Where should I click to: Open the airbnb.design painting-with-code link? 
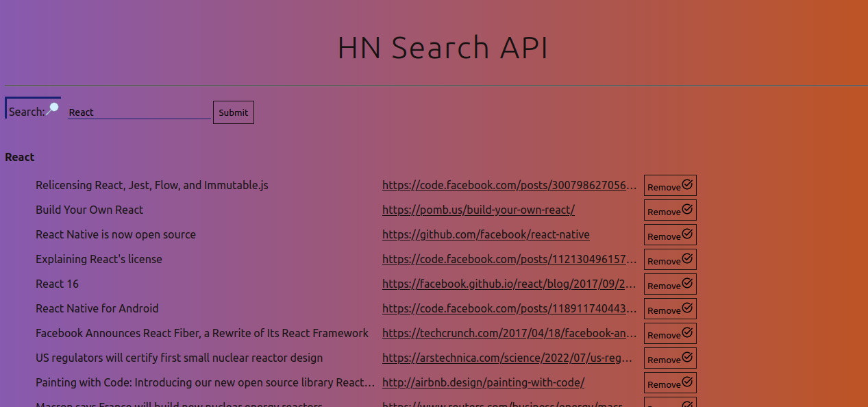tap(483, 382)
